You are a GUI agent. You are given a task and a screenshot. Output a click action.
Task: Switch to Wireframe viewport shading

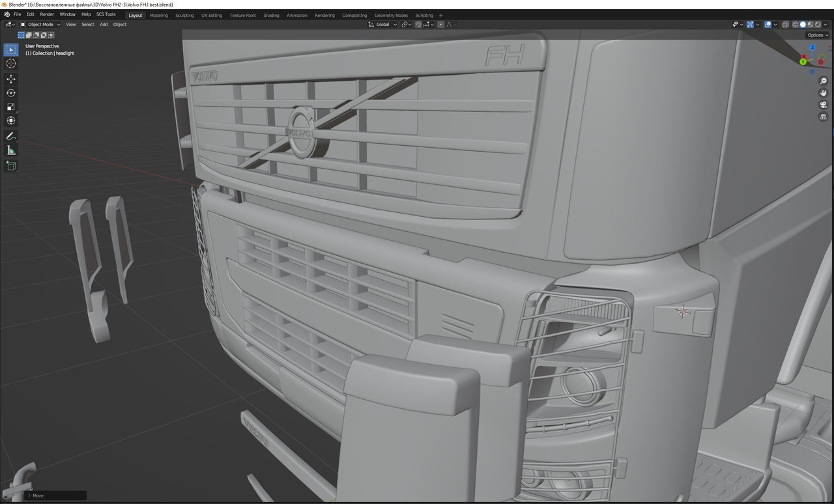795,24
